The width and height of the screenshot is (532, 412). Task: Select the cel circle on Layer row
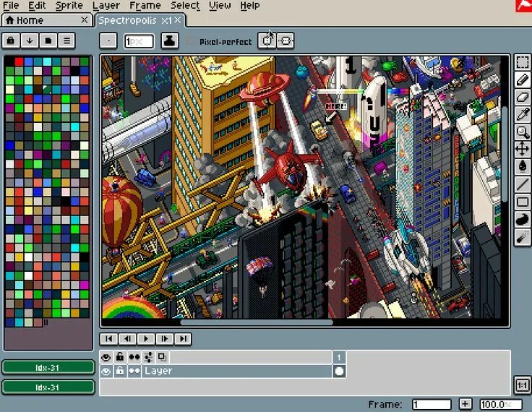pyautogui.click(x=339, y=372)
